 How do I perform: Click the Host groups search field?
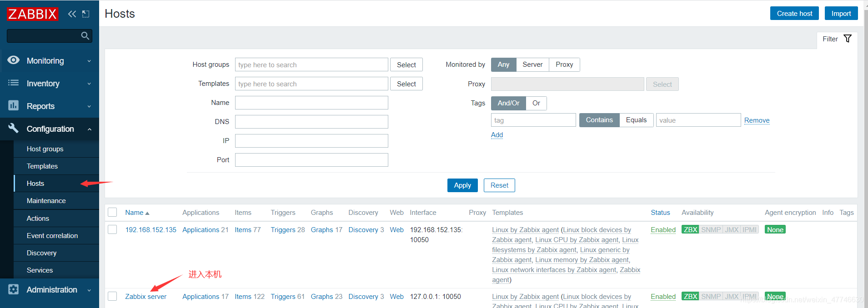pos(311,65)
